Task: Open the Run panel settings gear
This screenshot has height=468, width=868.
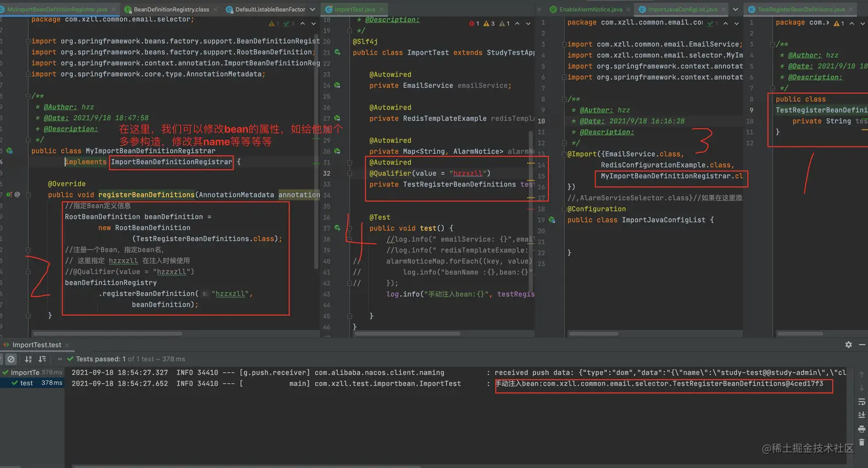Action: [x=848, y=345]
